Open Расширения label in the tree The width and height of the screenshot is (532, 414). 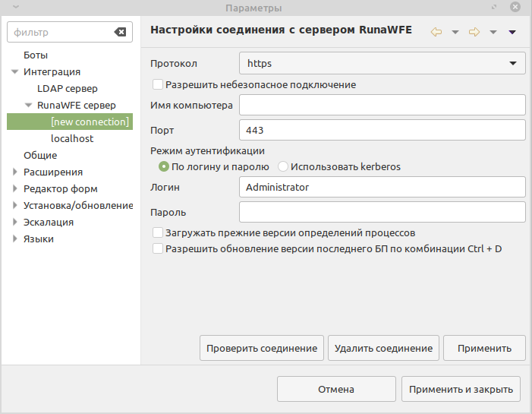(53, 172)
